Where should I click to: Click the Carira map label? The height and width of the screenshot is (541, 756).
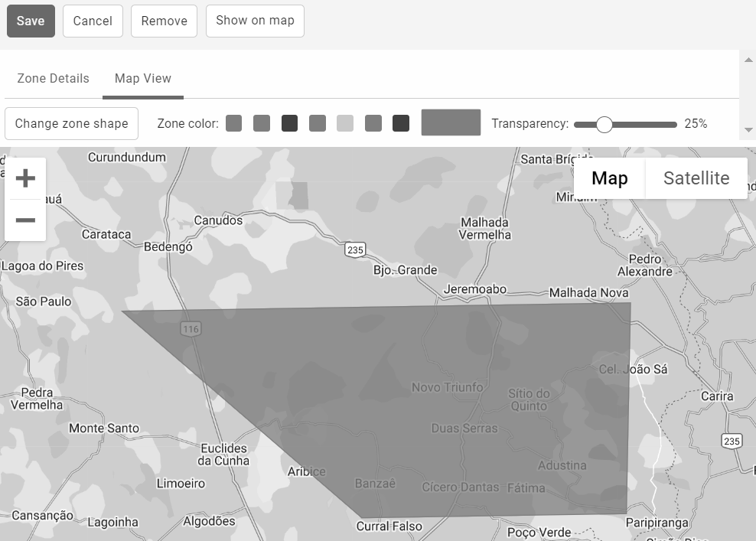717,396
